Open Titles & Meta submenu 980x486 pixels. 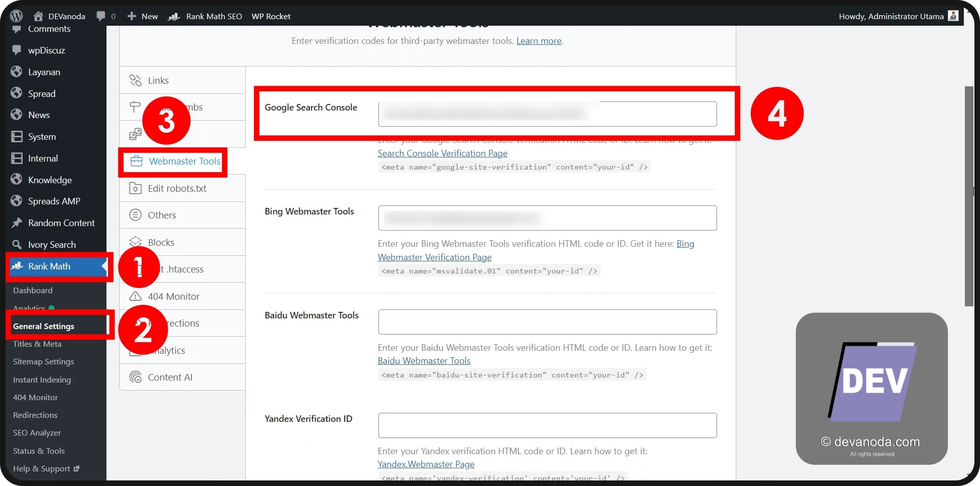pyautogui.click(x=37, y=344)
